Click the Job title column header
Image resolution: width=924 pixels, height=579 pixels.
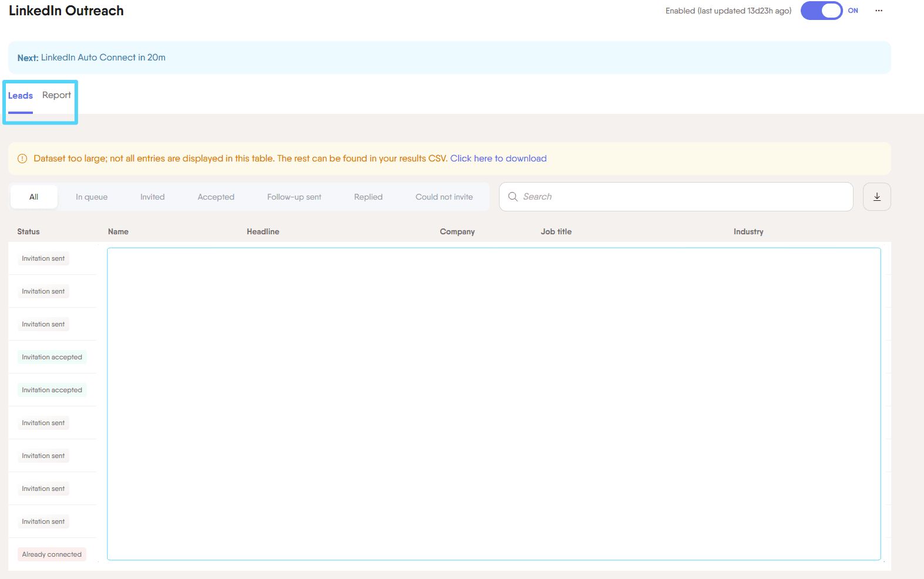coord(556,231)
